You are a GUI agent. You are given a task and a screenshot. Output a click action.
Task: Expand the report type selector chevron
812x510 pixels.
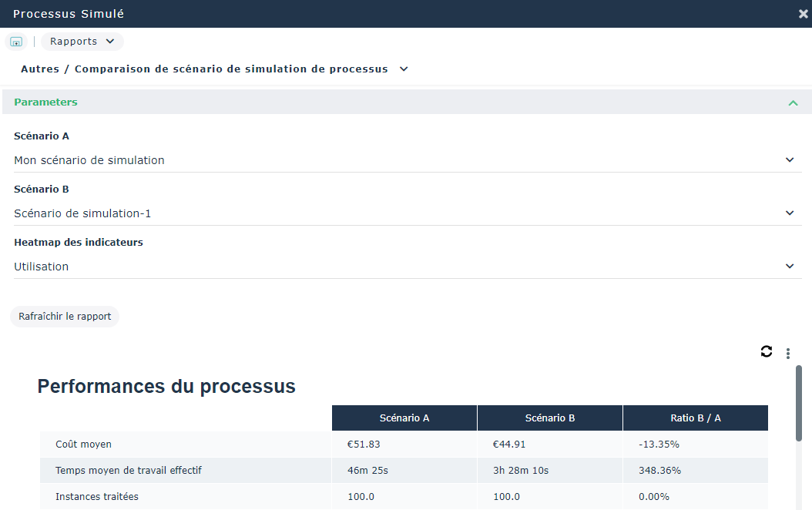(x=404, y=69)
